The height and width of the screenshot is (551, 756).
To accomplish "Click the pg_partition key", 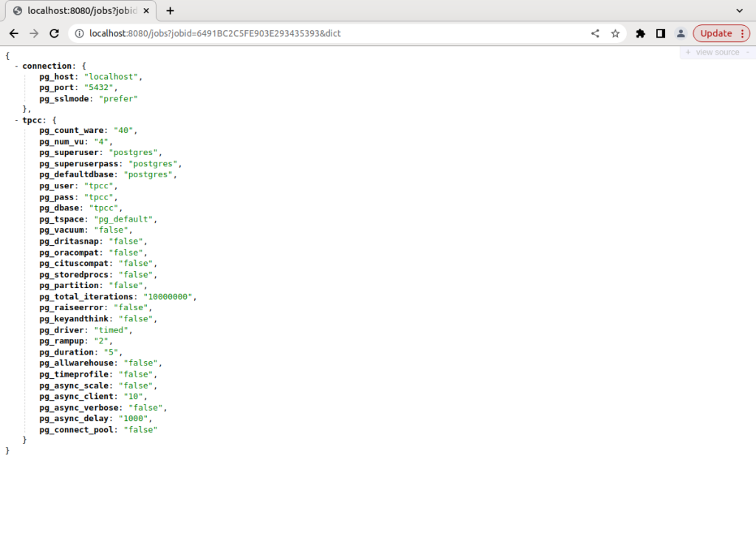I will [69, 285].
